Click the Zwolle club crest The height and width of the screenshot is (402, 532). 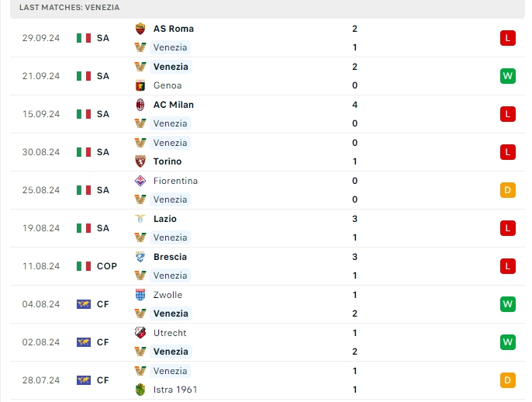[x=140, y=295]
